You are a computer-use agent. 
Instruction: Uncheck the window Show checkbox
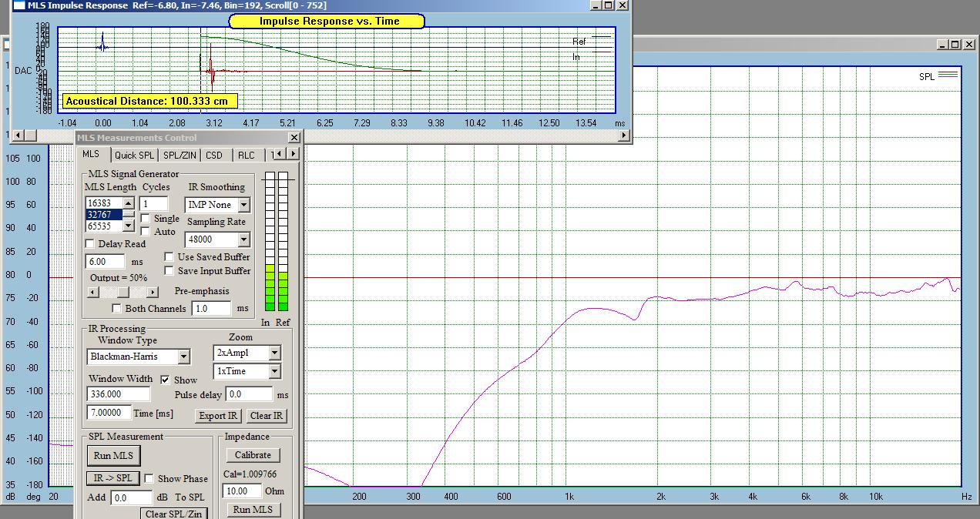165,380
